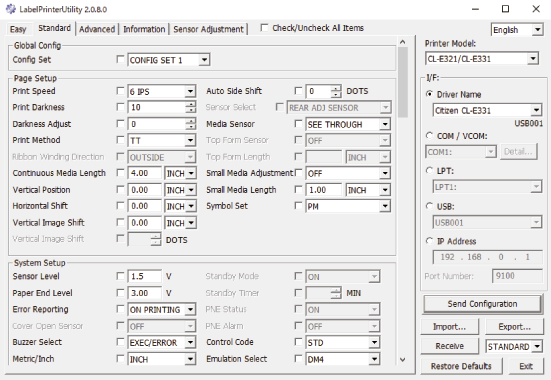Click the Small Media Length 1.00 field

[323, 190]
